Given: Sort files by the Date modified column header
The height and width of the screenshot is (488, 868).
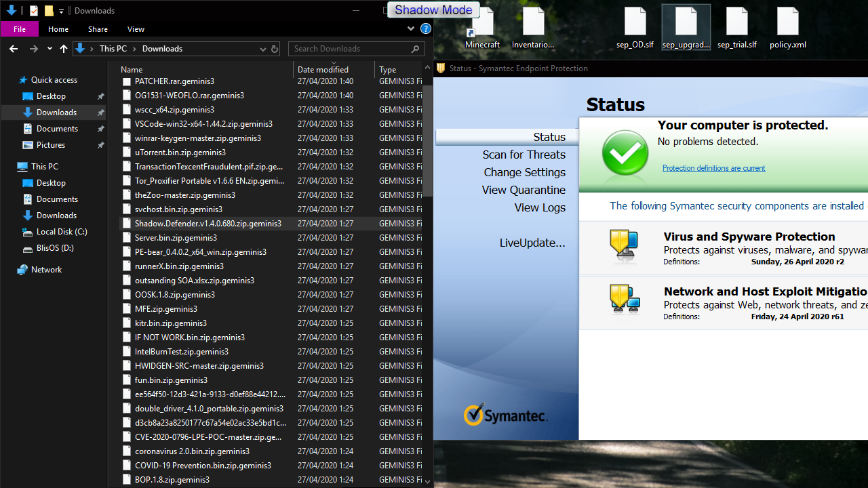Looking at the screenshot, I should click(x=323, y=69).
